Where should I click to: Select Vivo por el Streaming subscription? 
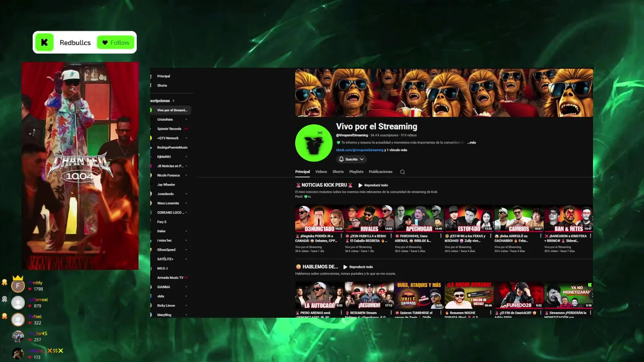pyautogui.click(x=170, y=110)
